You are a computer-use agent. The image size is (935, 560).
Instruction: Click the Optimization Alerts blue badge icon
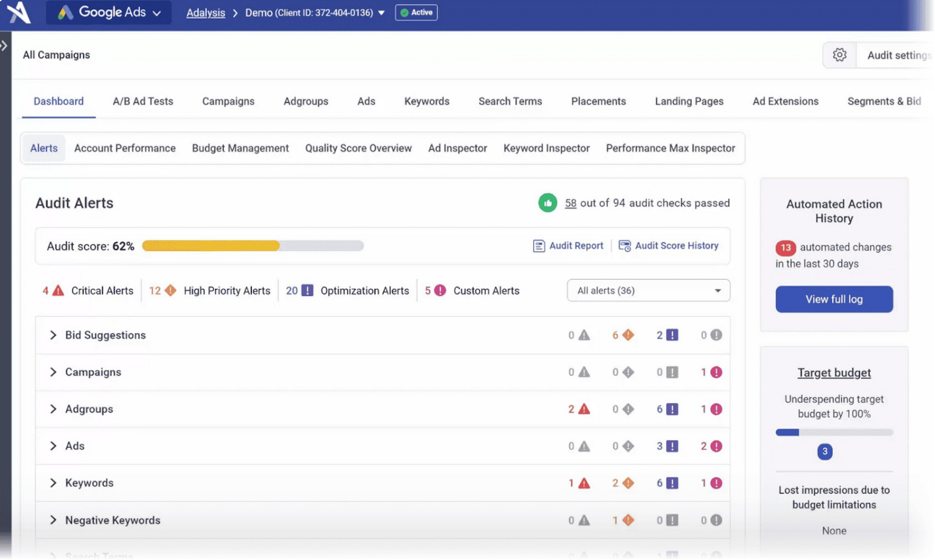pyautogui.click(x=307, y=290)
